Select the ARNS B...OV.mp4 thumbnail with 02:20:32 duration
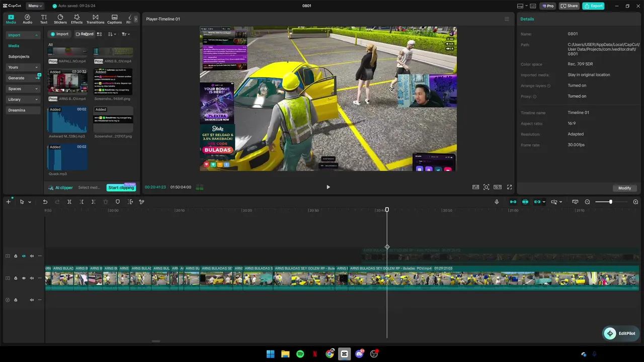 point(67,81)
